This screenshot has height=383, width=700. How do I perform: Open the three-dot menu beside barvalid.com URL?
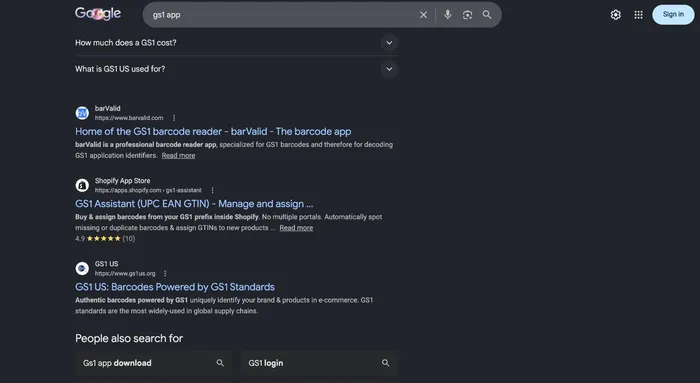click(174, 118)
